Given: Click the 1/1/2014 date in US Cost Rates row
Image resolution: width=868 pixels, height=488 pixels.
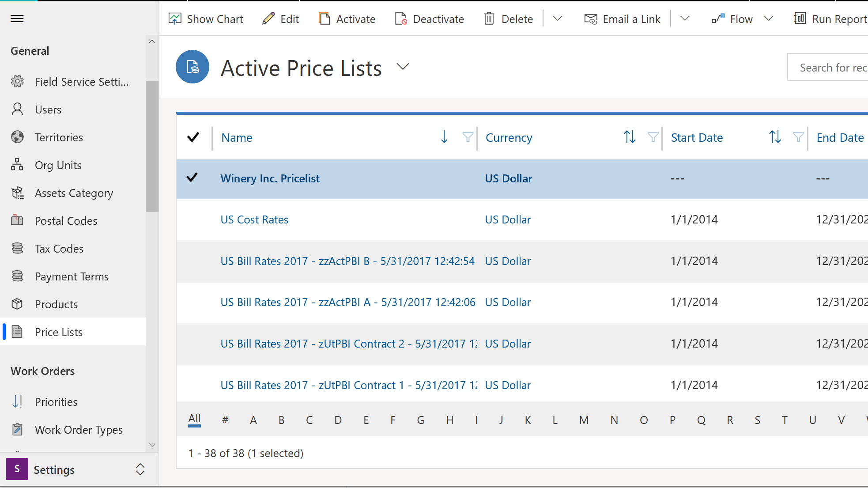Looking at the screenshot, I should [x=694, y=219].
